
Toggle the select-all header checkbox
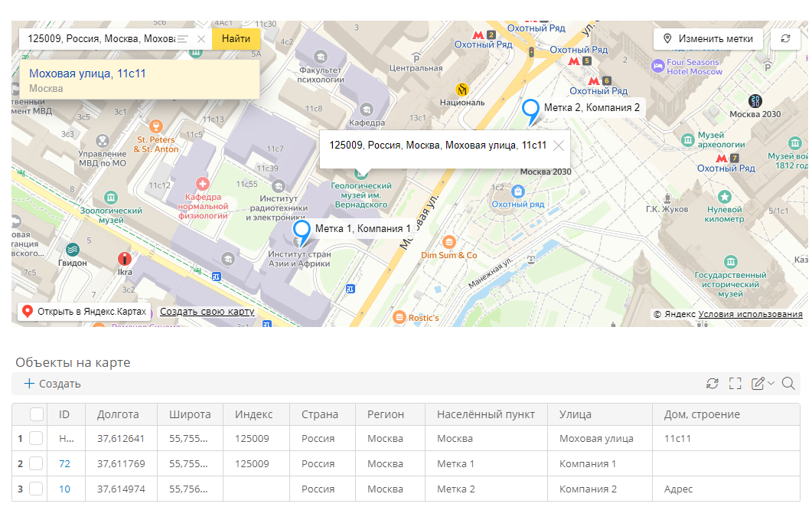point(36,414)
